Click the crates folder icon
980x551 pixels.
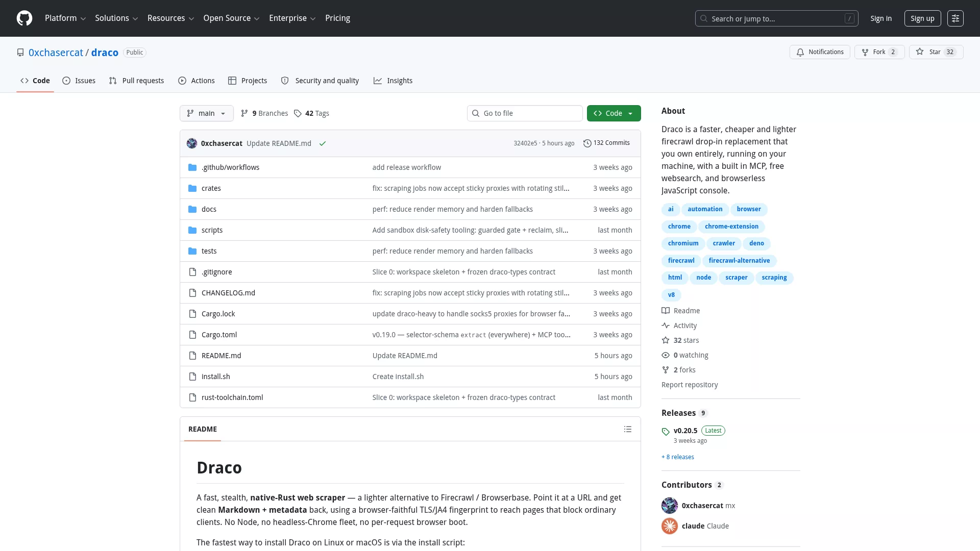click(192, 188)
